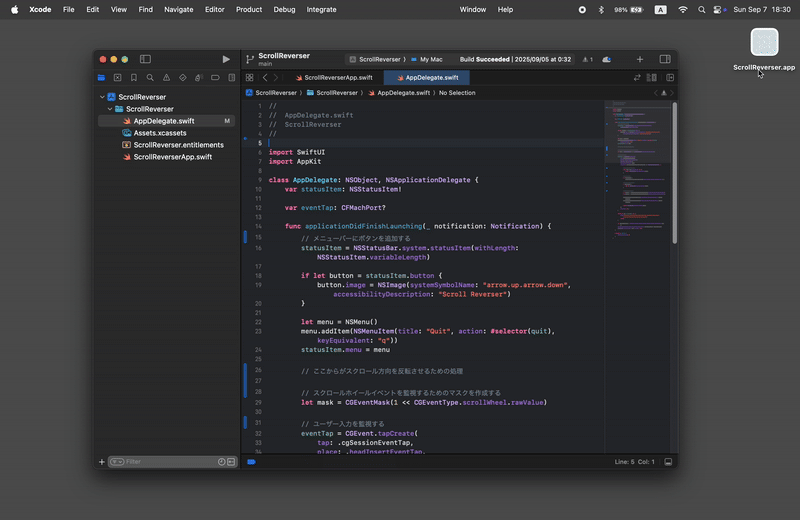800x520 pixels.
Task: Open the Project navigator folder icon
Action: pyautogui.click(x=102, y=78)
